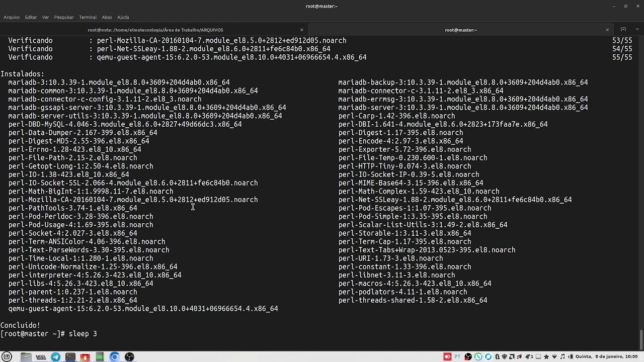The width and height of the screenshot is (644, 362).
Task: Click mariadb-server-3:10.3.39-1 package line
Action: pyautogui.click(x=463, y=108)
